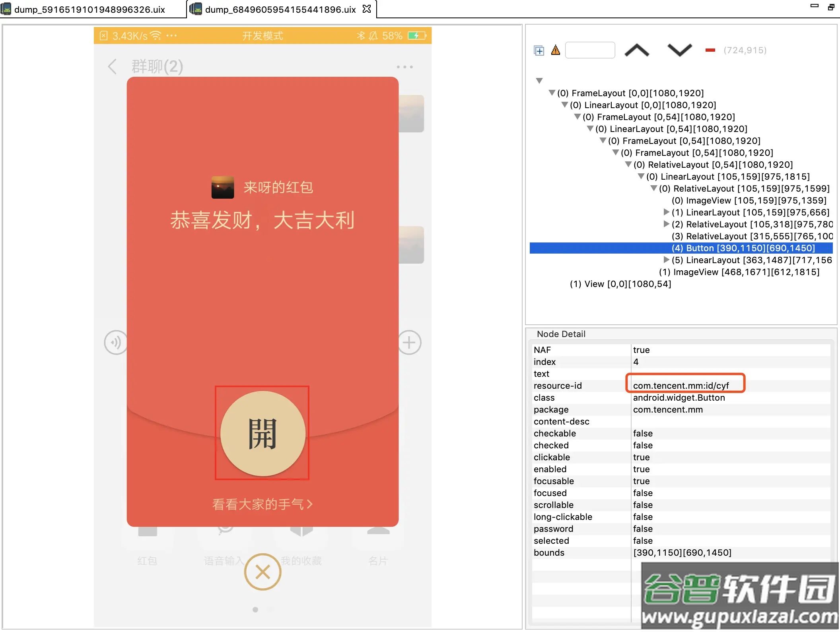Viewport: 840px width, 632px height.
Task: Switch to dump_5916519101948996326.uix tab
Action: 89,9
